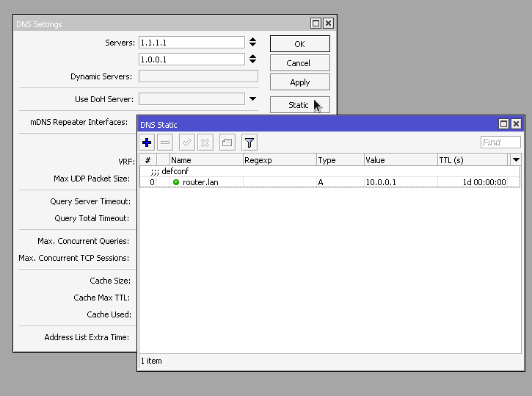Sort the table by Name column
This screenshot has height=396, width=532.
point(205,159)
